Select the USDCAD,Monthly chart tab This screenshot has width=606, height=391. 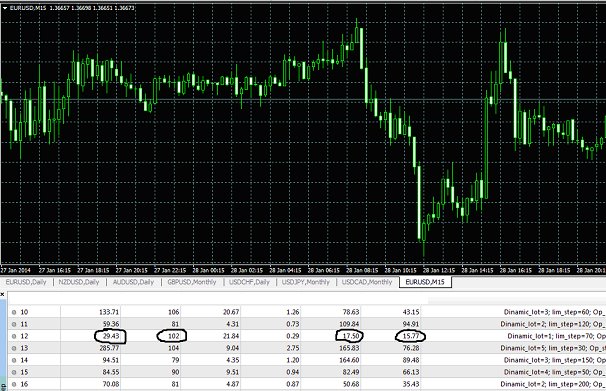[x=367, y=282]
